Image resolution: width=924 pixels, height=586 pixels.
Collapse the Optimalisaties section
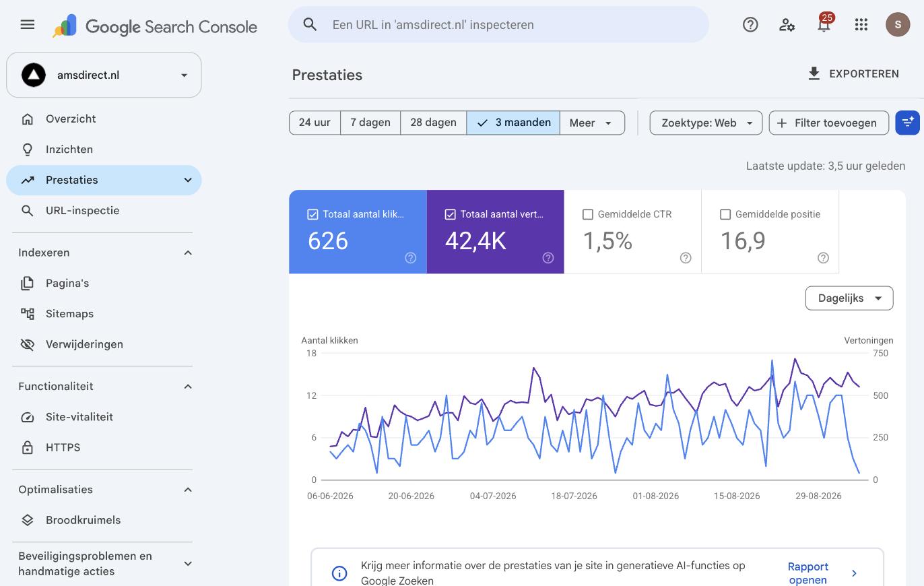coord(188,490)
